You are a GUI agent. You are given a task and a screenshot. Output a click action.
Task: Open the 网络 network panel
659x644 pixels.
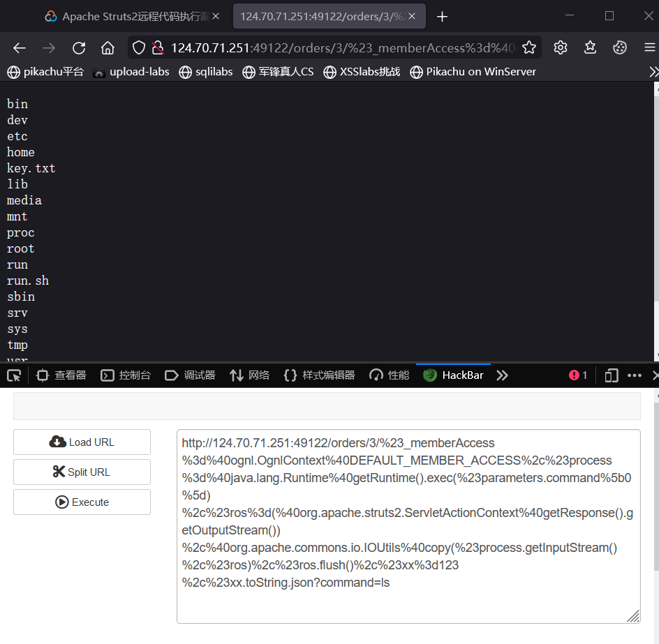tap(250, 375)
